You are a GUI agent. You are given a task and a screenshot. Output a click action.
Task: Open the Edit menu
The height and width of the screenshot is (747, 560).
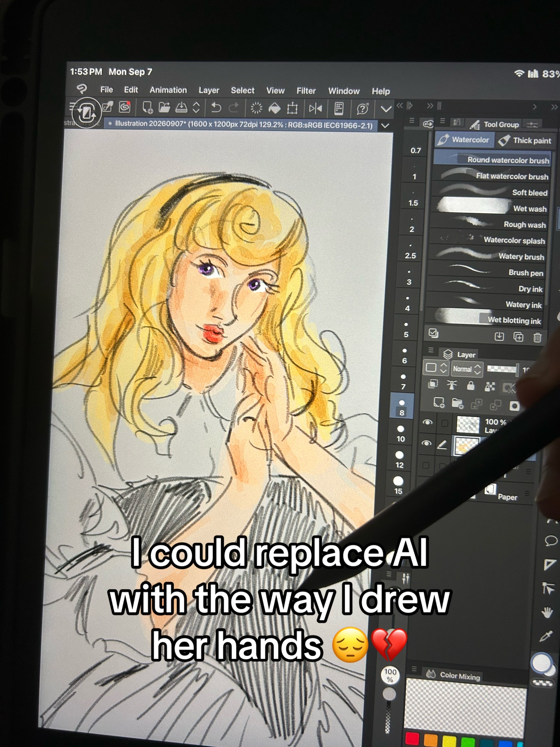pyautogui.click(x=131, y=90)
